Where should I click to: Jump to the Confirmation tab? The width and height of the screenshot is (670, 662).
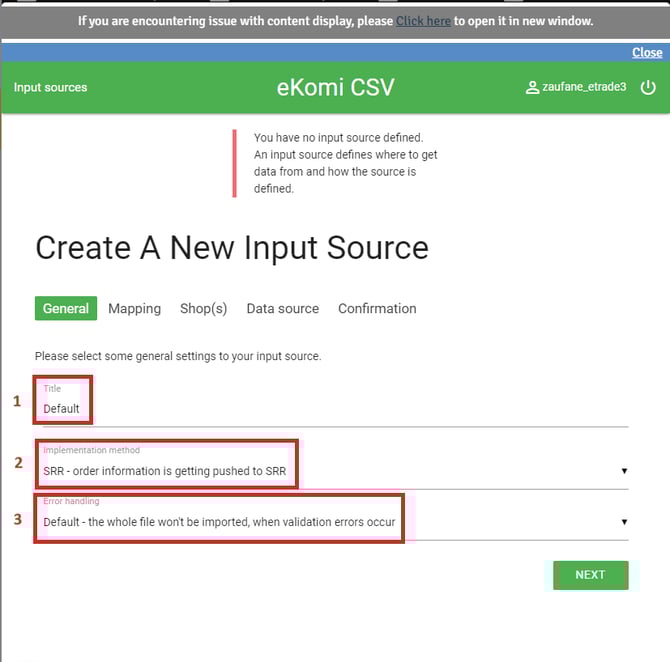click(x=377, y=309)
